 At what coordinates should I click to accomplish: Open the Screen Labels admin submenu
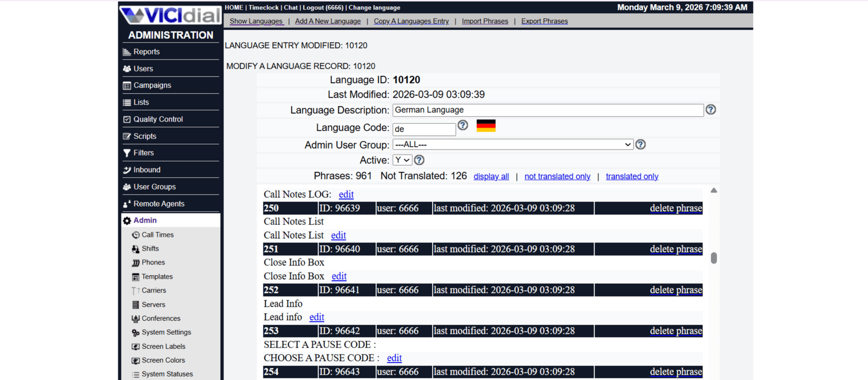(x=163, y=346)
